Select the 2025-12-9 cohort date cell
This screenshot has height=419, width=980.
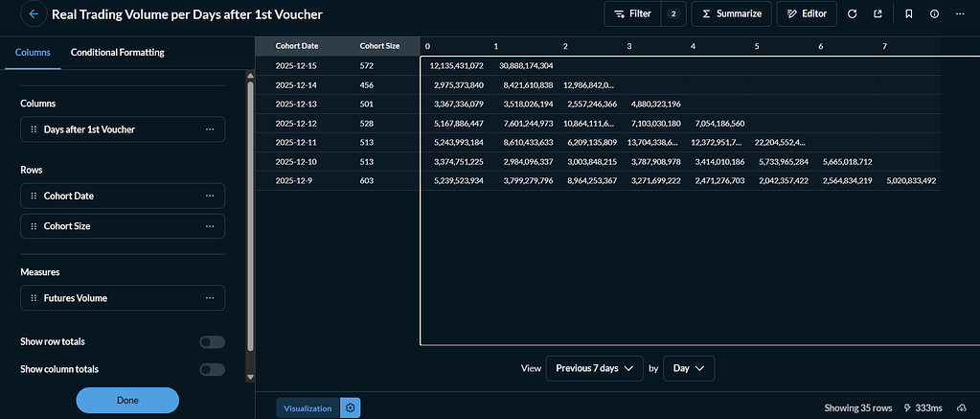coord(292,180)
